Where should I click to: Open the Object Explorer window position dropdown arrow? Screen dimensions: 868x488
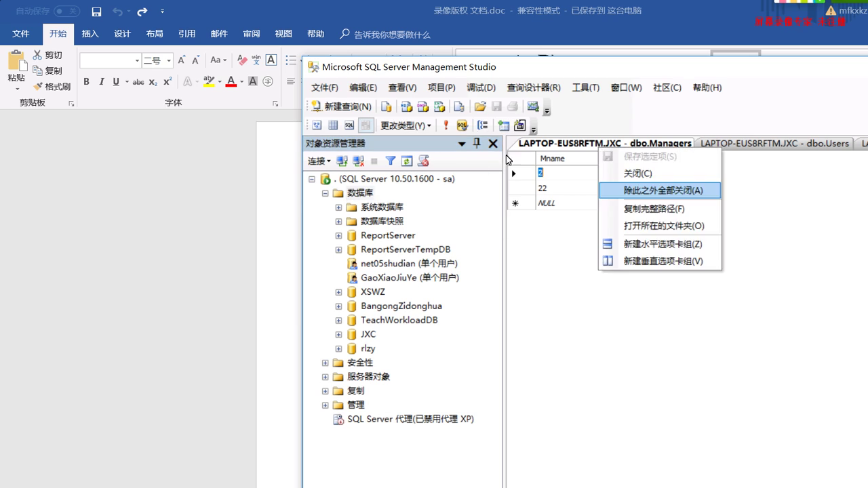coord(462,144)
